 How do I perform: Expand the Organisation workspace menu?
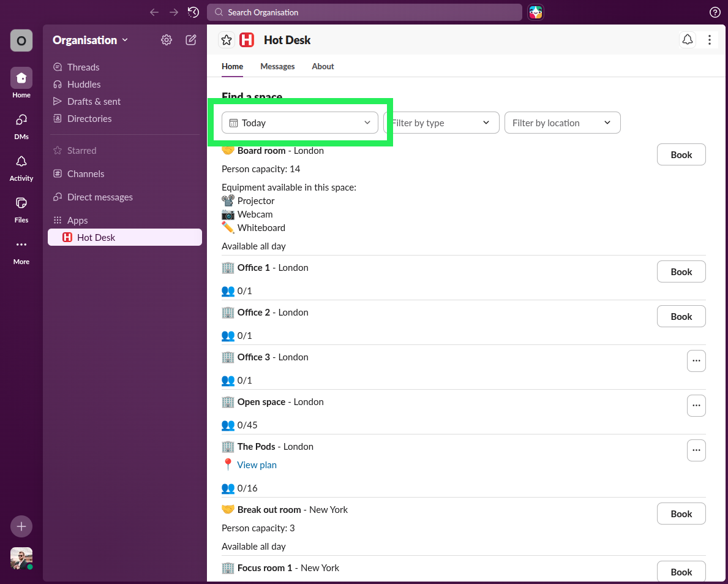pyautogui.click(x=89, y=40)
